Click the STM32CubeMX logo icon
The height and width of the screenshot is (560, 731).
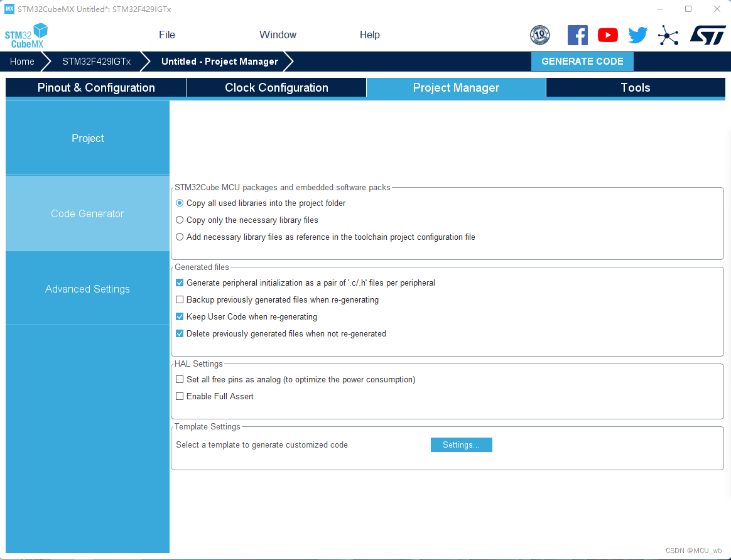pos(26,35)
